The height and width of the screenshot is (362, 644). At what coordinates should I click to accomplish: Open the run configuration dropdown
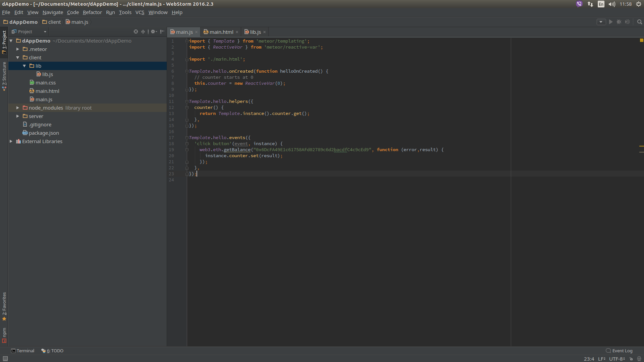coord(601,22)
